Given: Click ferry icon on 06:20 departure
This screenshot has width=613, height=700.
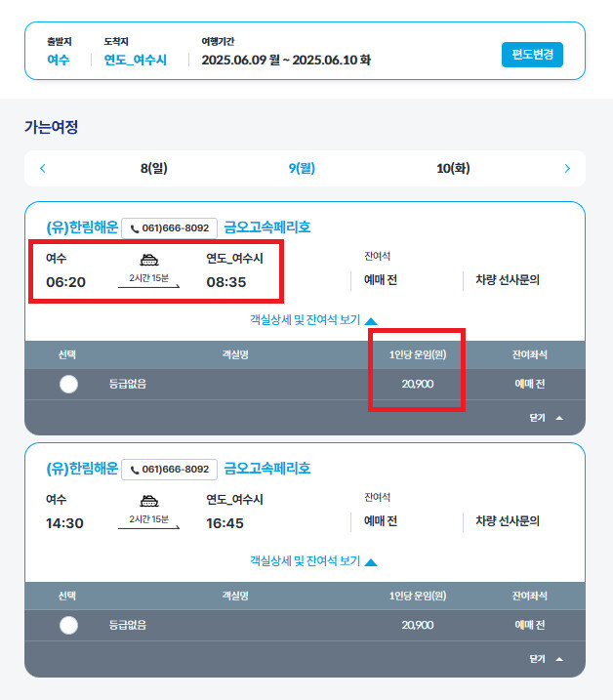Looking at the screenshot, I should 148,260.
